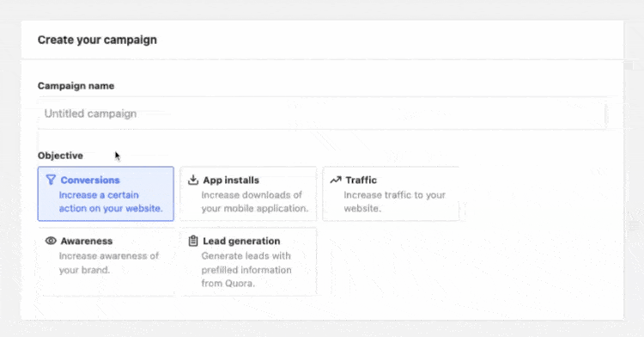
Task: Choose the Lead generation objective card
Action: pos(248,262)
